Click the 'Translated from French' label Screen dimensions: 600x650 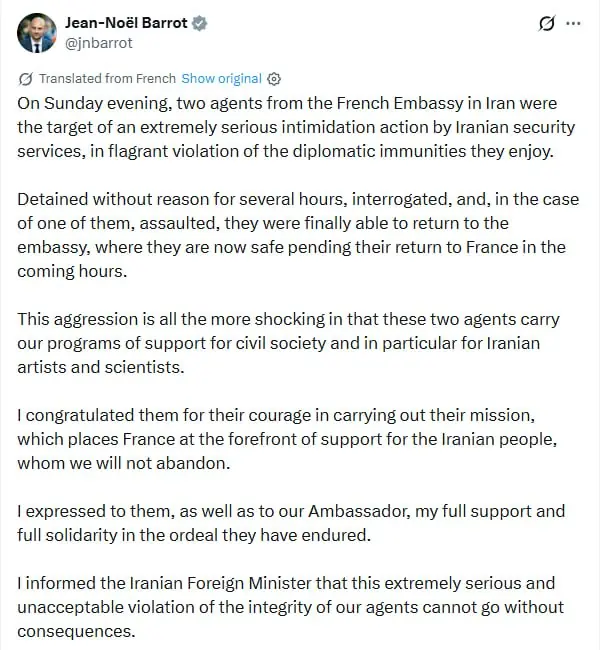click(x=107, y=78)
